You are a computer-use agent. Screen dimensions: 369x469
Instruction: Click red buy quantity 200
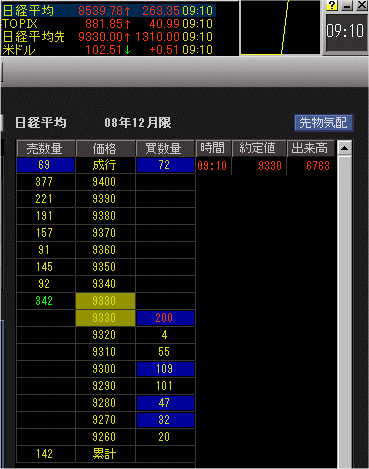point(165,318)
